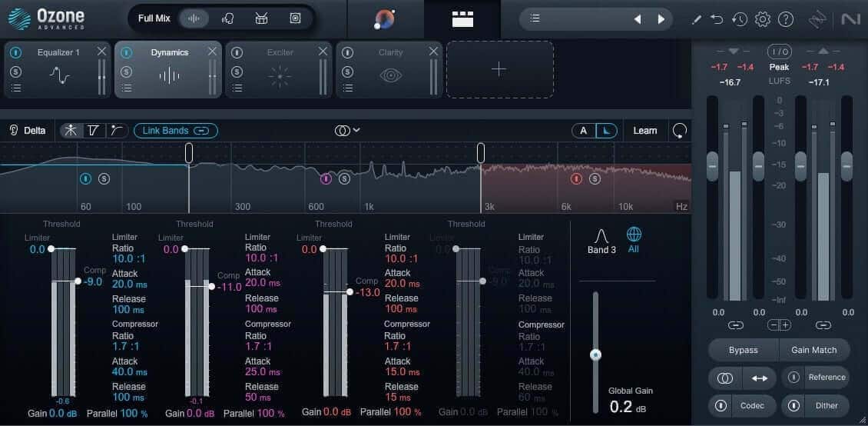Click the Gain Match button
Image resolution: width=868 pixels, height=426 pixels.
pyautogui.click(x=814, y=350)
